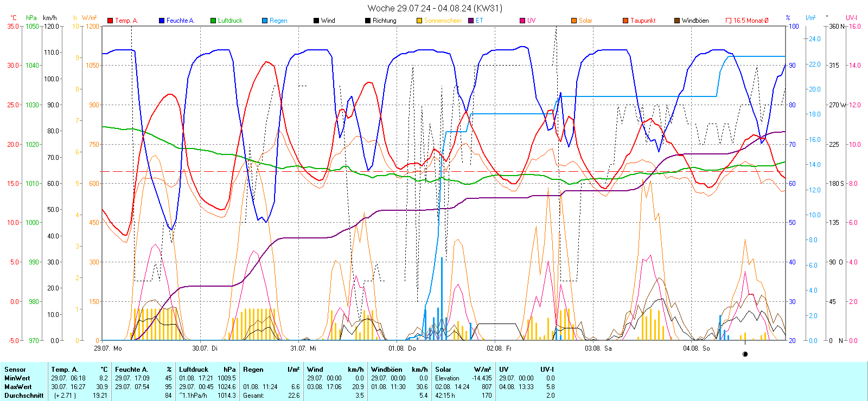Screen dimensions: 868x401
Task: Select the 01.08. Do date label
Action: click(x=402, y=348)
